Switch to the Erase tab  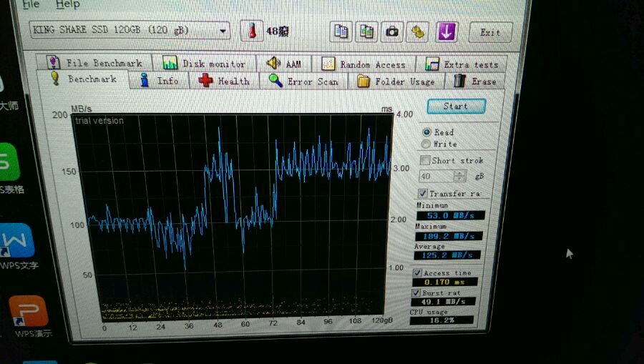pos(475,82)
